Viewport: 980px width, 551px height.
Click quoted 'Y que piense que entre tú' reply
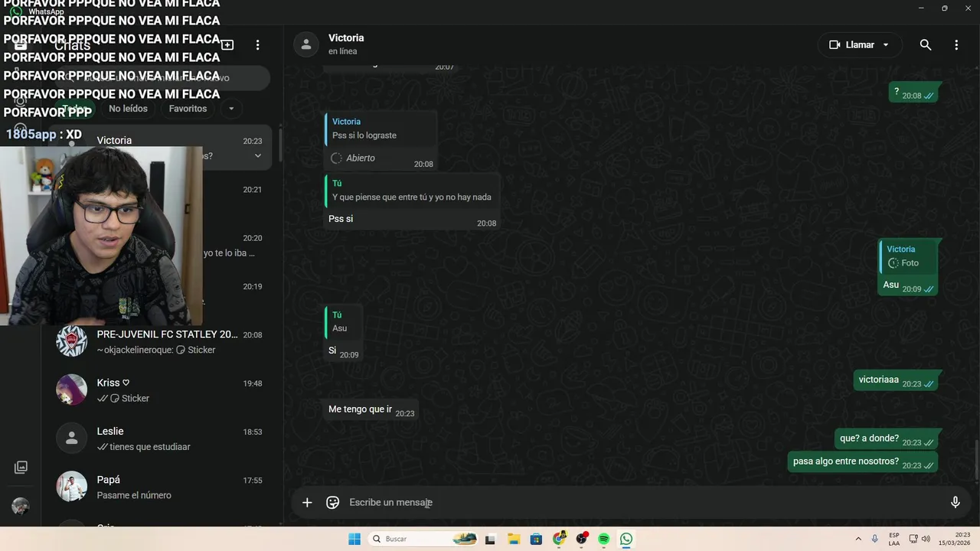tap(412, 191)
